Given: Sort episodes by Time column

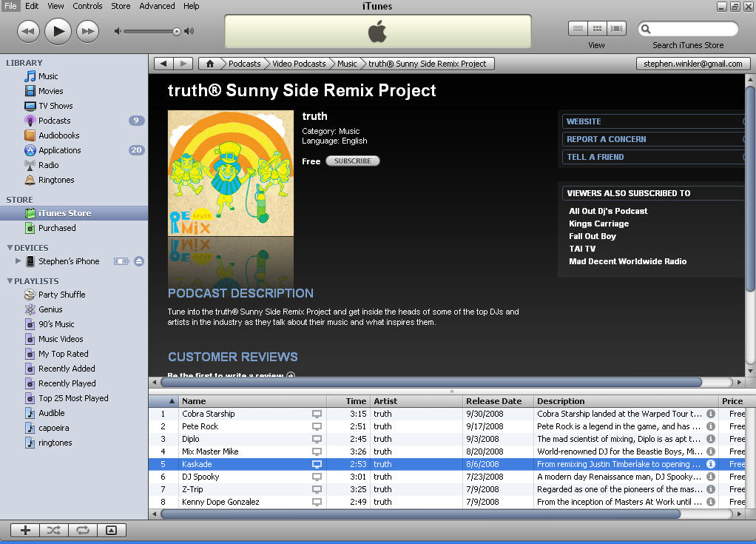Looking at the screenshot, I should click(348, 401).
